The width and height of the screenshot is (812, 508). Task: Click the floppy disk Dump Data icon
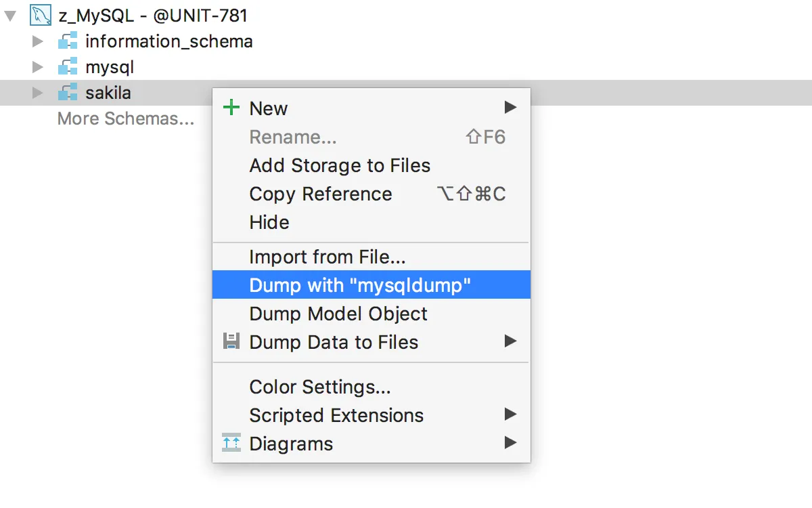click(231, 341)
